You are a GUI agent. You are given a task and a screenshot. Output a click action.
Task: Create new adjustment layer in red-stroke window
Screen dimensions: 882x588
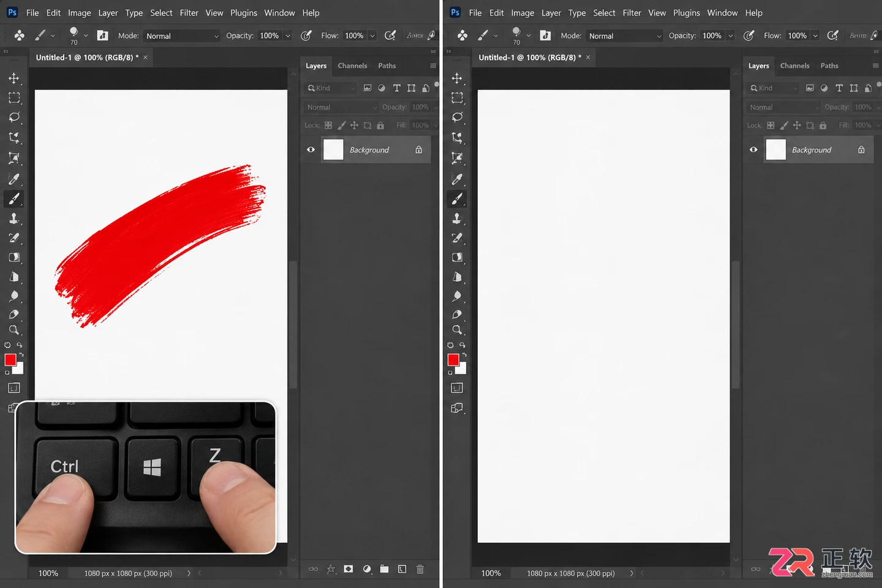366,569
